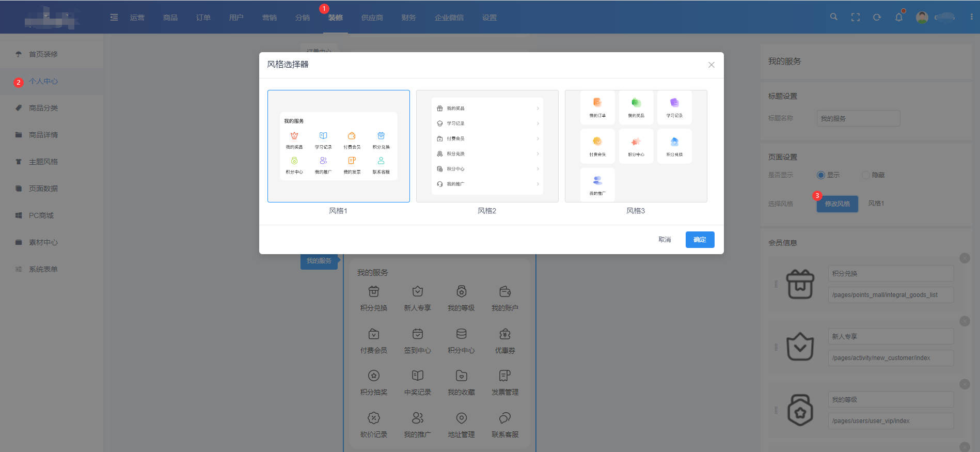The height and width of the screenshot is (452, 980).
Task: Remove the 新人专享 service item
Action: coord(965,321)
